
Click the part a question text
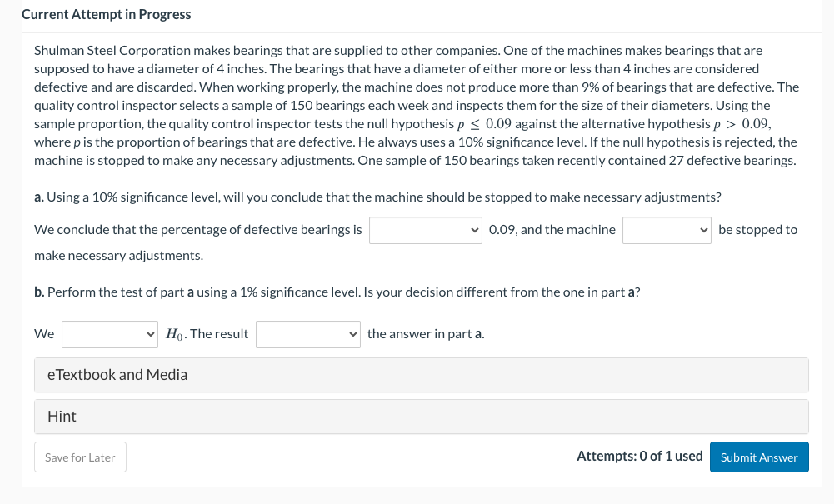click(377, 197)
